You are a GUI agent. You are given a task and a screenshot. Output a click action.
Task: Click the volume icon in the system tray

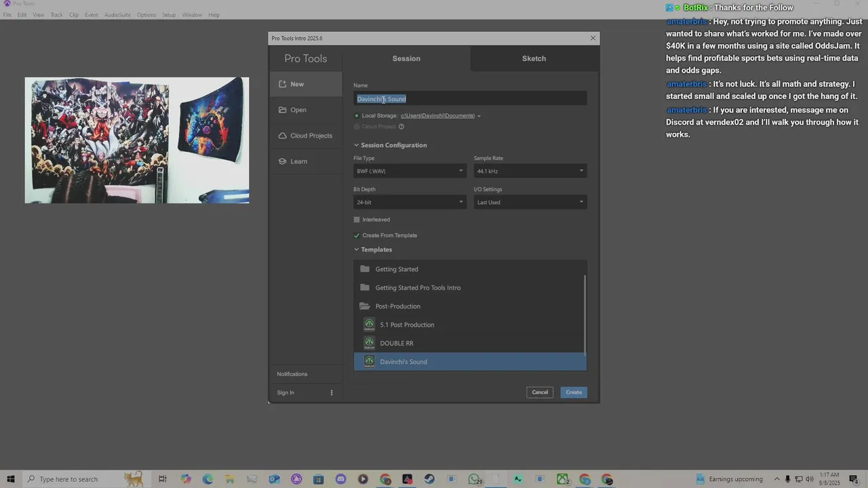tap(810, 479)
